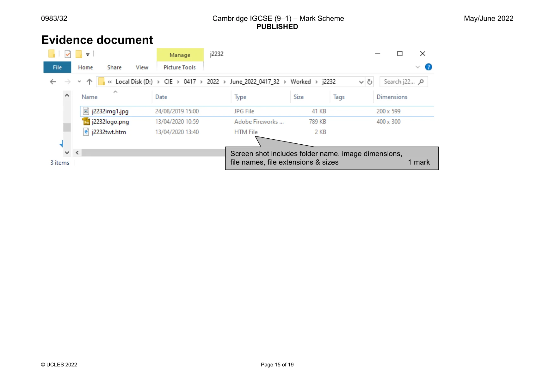
Task: Open the Customize Quick Access Toolbar dropdown
Action: tap(88, 54)
